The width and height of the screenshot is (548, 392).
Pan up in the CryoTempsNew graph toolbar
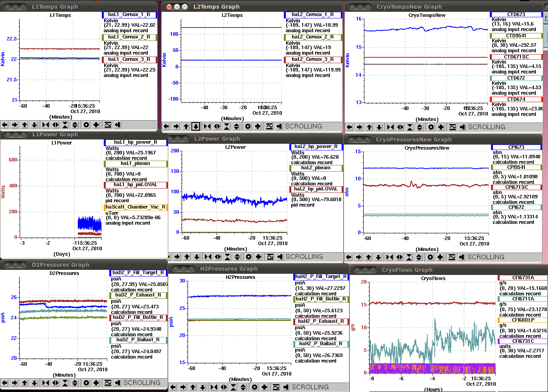(x=369, y=127)
